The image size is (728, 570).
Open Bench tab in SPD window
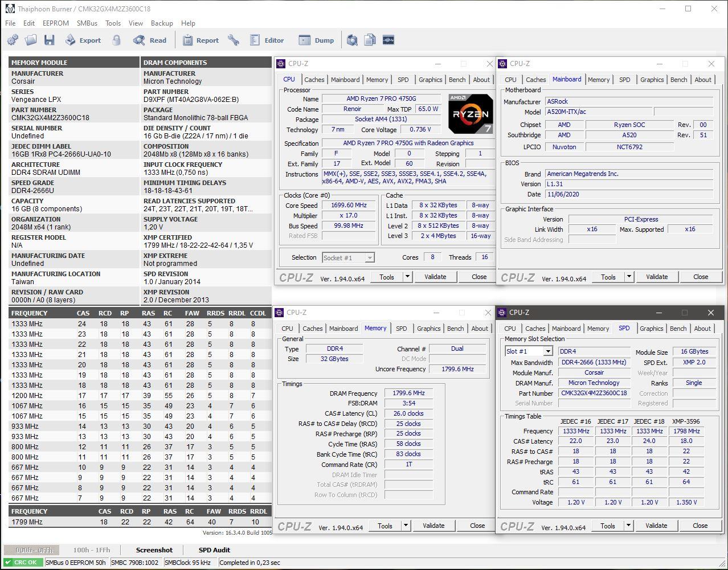(x=678, y=329)
